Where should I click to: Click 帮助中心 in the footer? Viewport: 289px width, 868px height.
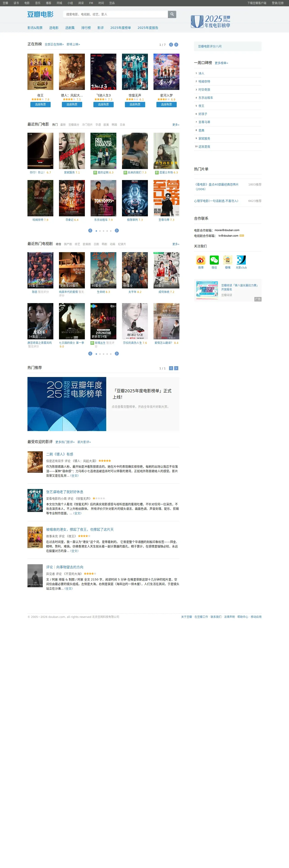(x=243, y=617)
